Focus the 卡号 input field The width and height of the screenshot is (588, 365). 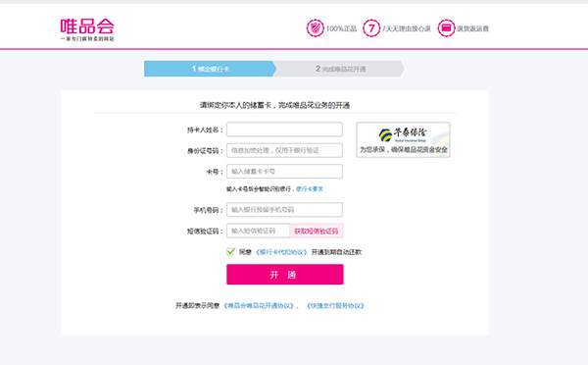click(284, 172)
